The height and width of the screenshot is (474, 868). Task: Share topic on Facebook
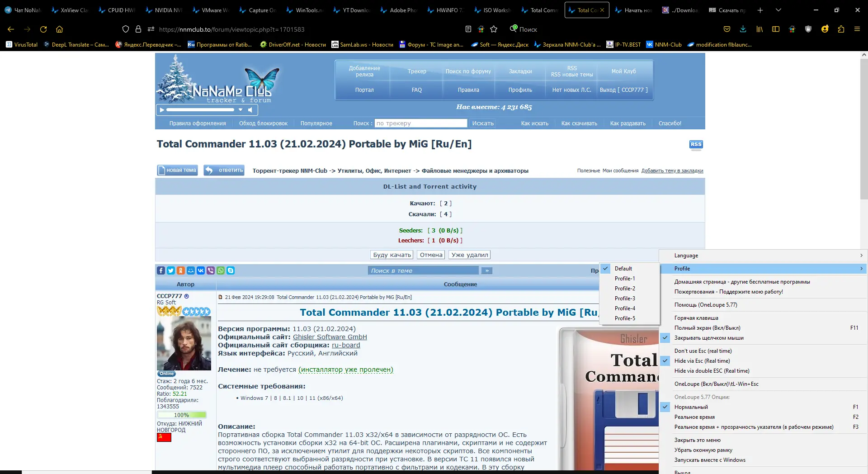(161, 270)
